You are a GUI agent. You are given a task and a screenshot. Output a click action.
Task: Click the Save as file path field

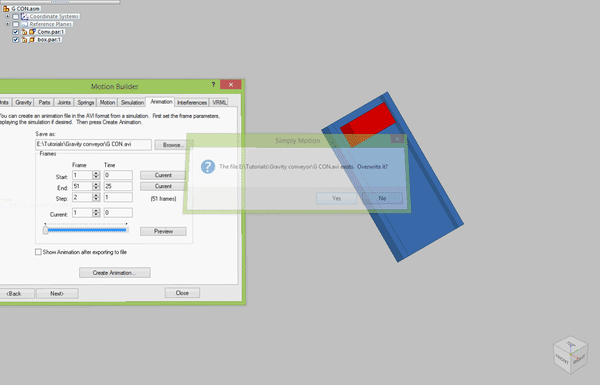(x=93, y=144)
